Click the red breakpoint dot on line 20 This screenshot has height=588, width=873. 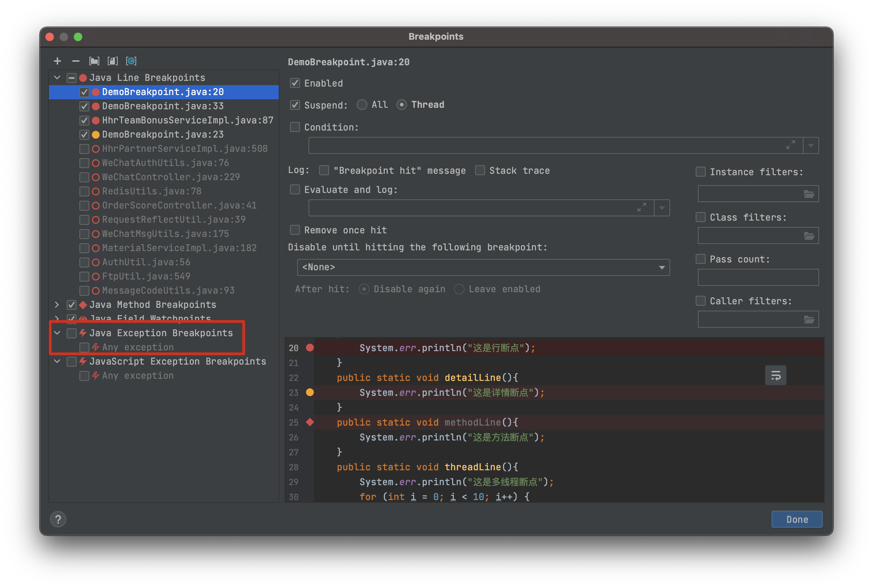310,348
